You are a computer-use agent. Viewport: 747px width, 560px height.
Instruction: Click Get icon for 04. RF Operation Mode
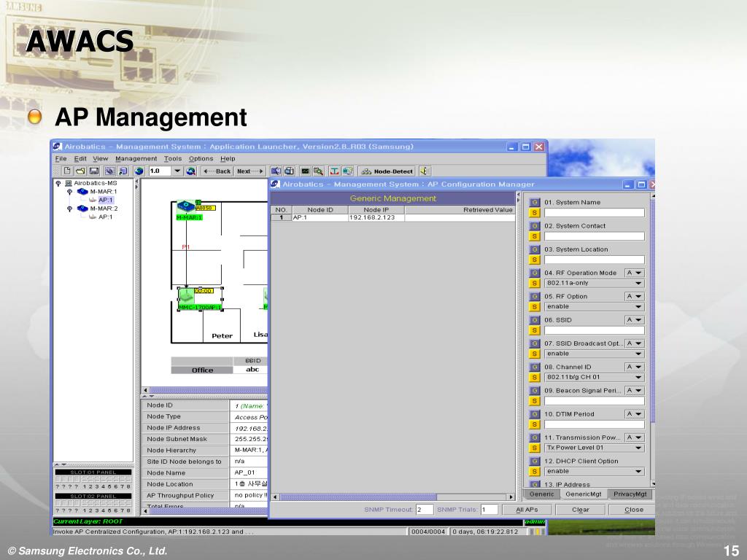[535, 273]
